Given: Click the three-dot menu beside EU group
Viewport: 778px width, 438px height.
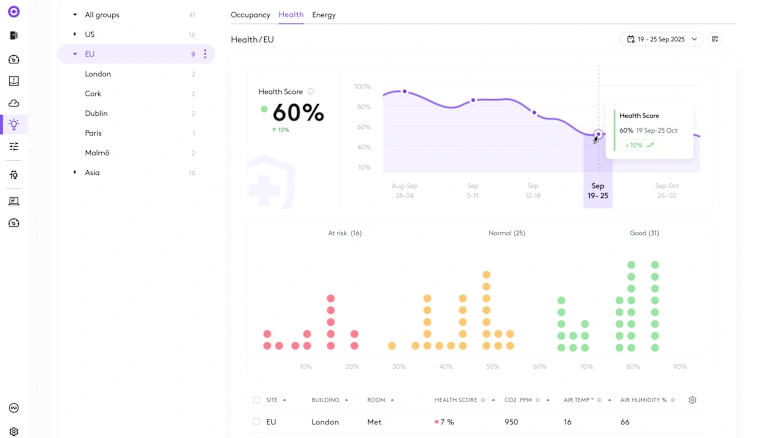Looking at the screenshot, I should point(205,54).
